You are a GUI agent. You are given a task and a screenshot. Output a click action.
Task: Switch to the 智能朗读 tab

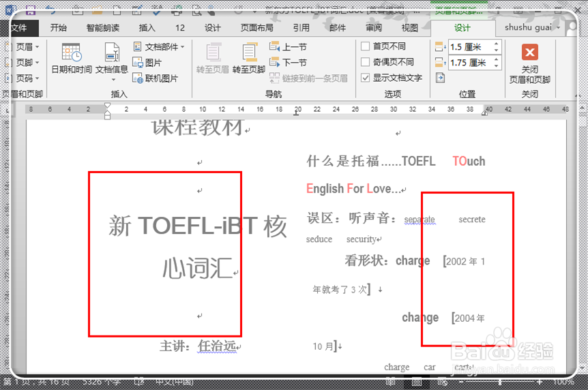[103, 28]
